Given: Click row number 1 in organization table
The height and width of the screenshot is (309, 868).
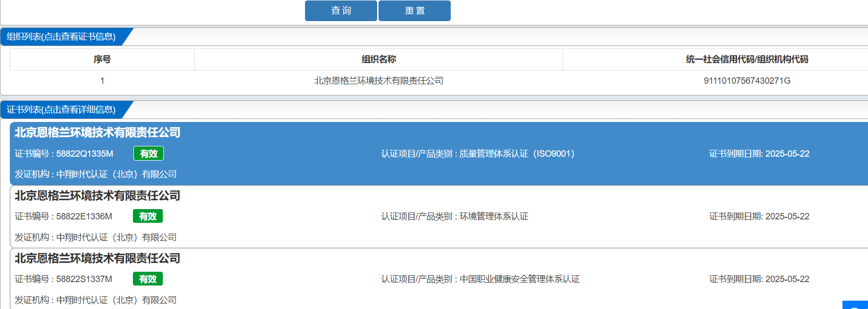Looking at the screenshot, I should coord(102,81).
